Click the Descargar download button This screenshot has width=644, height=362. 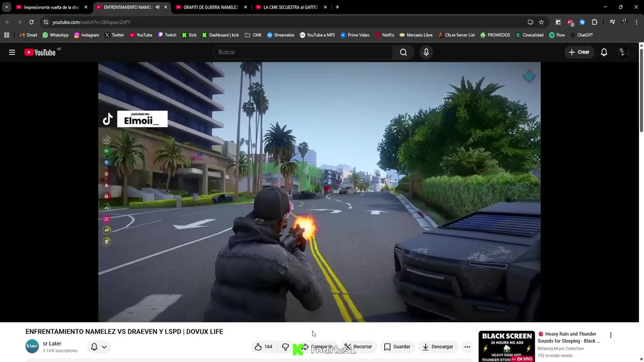(x=438, y=346)
